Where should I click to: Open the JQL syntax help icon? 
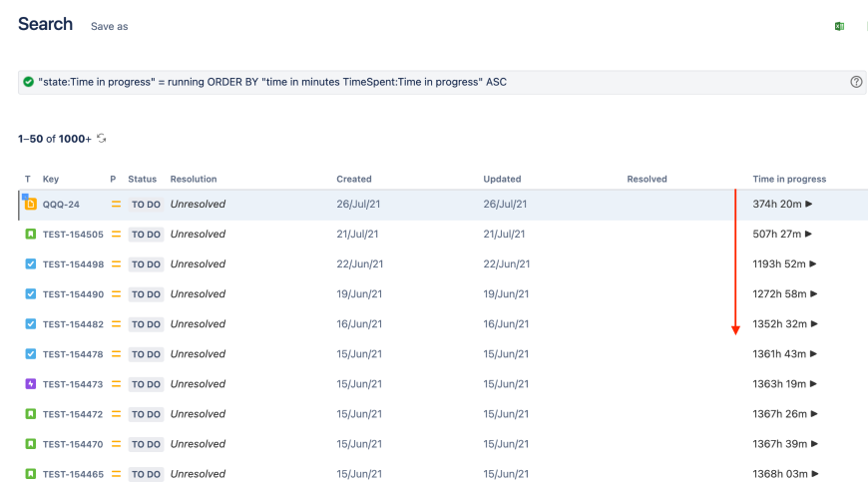(856, 82)
